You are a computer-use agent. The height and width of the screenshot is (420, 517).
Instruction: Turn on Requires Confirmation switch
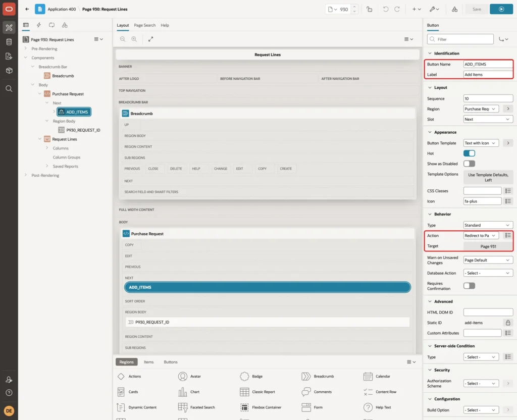click(469, 286)
